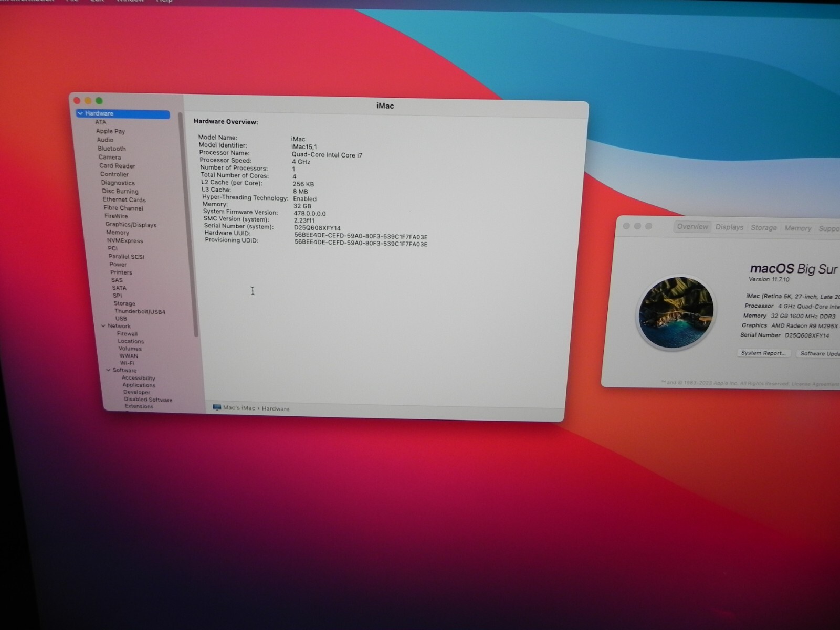Click Hardware in the path bar
The height and width of the screenshot is (630, 840).
click(x=276, y=408)
